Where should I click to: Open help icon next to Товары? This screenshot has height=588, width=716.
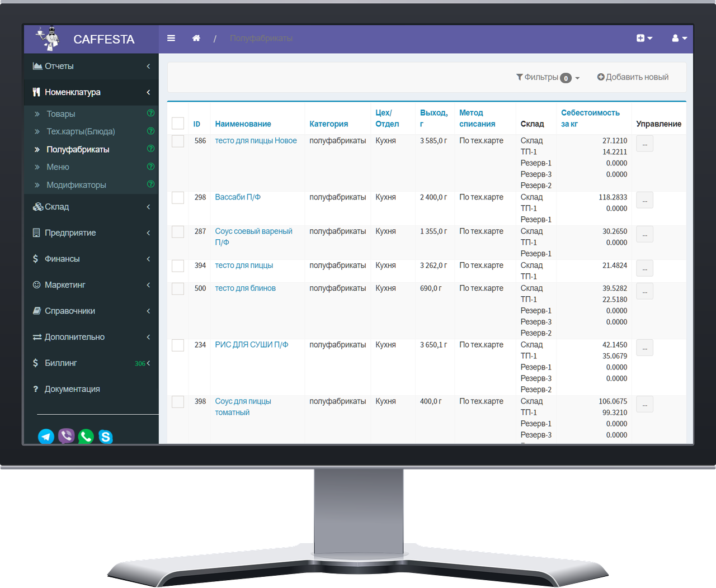point(150,113)
